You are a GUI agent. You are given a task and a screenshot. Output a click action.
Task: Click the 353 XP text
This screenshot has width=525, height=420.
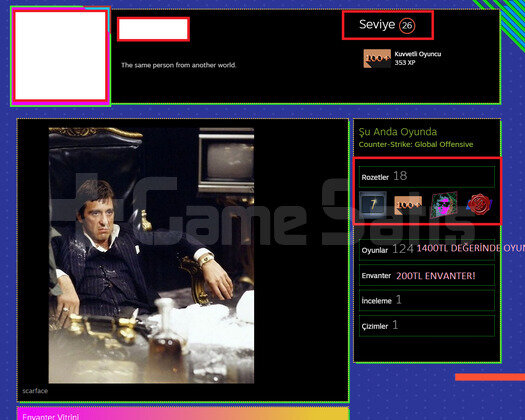[405, 63]
